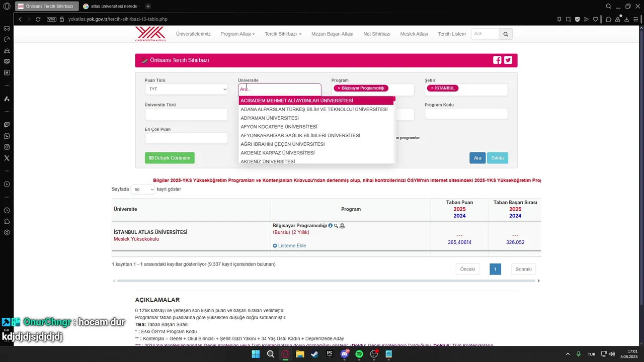Select ACIBADEM MEHMET ALİ AYDINLAR ÜNİVERSİTESİ option
Viewport: 644px width, 362px height.
click(x=316, y=101)
